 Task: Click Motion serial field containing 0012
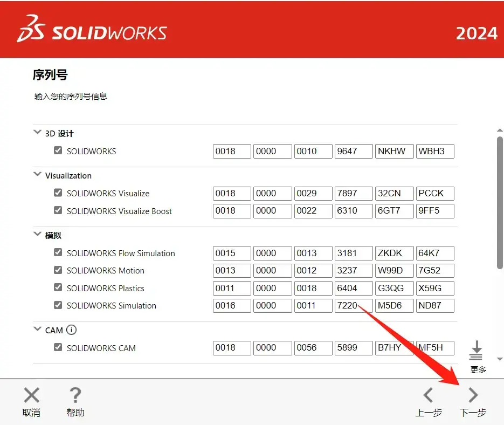coord(313,271)
